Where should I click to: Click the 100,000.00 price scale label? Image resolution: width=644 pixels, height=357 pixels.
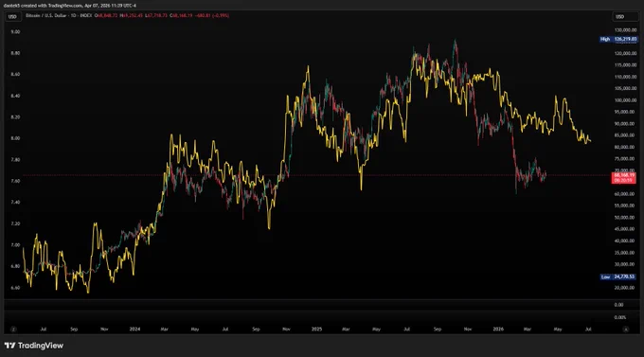(x=625, y=100)
